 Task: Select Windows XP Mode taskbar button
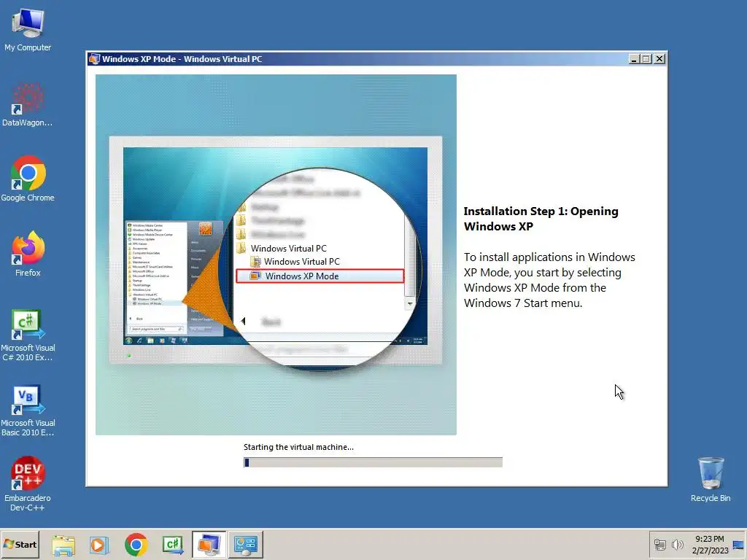[209, 544]
